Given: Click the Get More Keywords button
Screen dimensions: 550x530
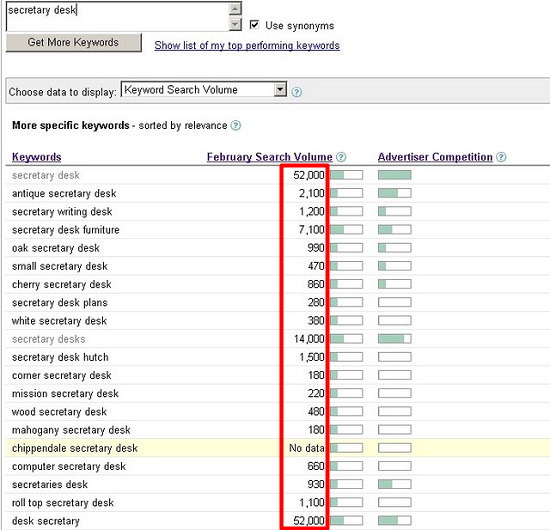Looking at the screenshot, I should click(74, 42).
